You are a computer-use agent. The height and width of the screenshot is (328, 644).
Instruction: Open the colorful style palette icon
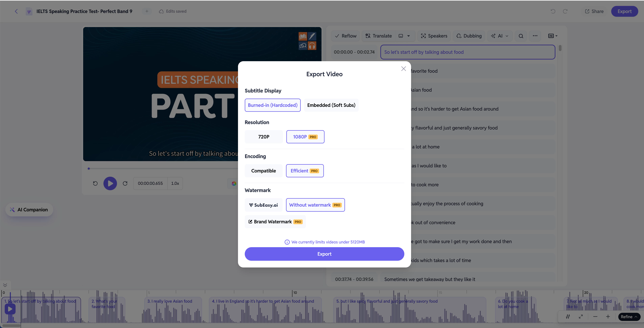[234, 183]
